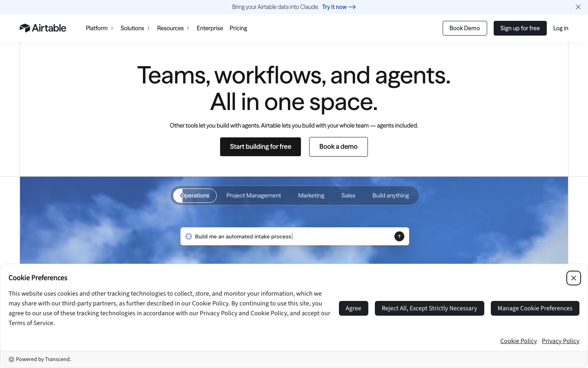Expand the Platform menu
Viewport: 588px width, 368px height.
point(100,28)
